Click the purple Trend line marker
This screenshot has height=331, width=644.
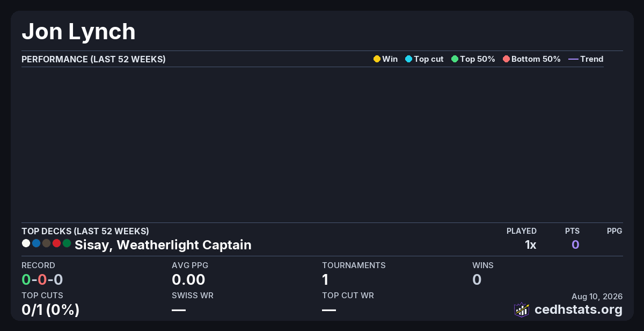(x=573, y=59)
